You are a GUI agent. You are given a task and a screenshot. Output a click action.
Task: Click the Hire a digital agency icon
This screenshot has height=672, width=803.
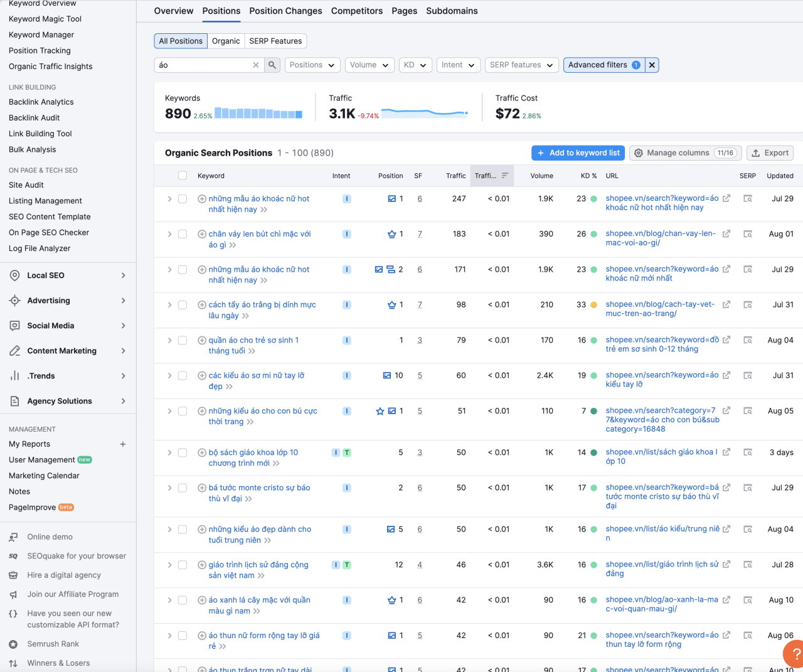click(13, 575)
